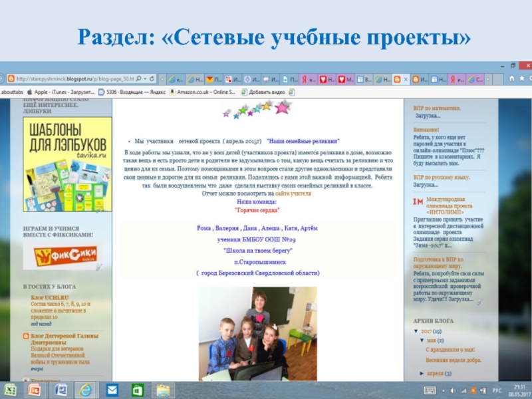Collapse the 'мая' archive triangle
This screenshot has height=399, width=532.
click(422, 340)
